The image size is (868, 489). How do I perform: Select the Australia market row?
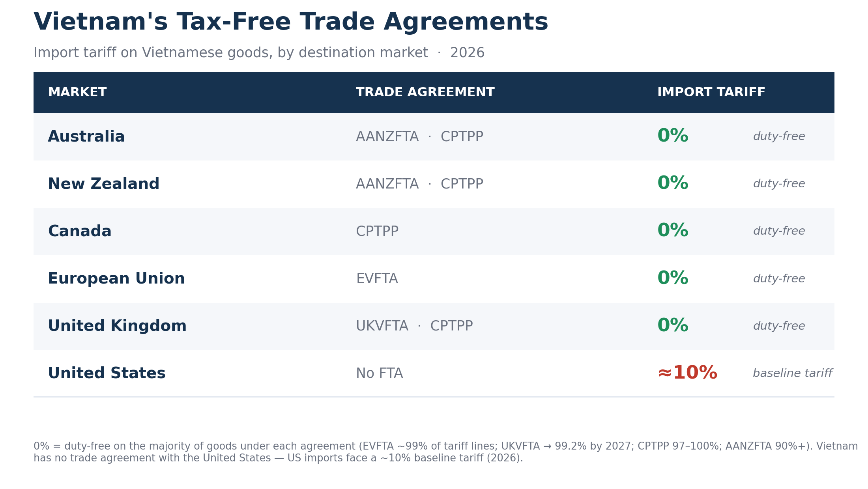tap(434, 137)
